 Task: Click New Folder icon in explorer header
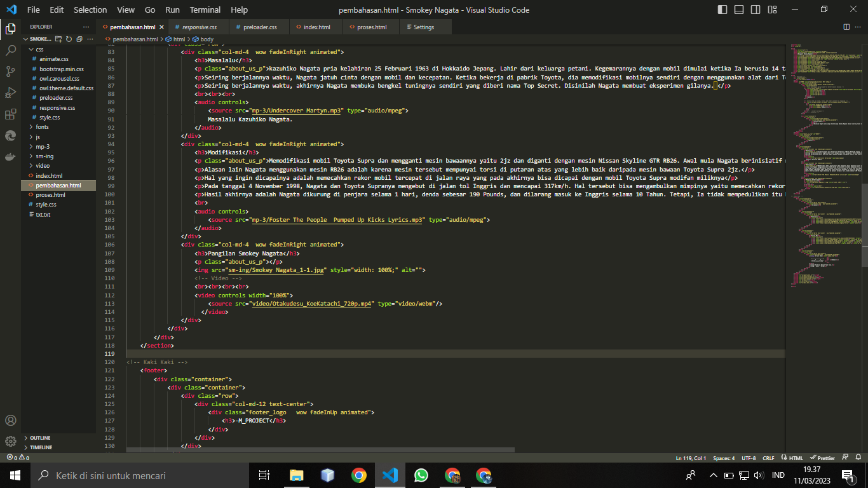coord(59,39)
